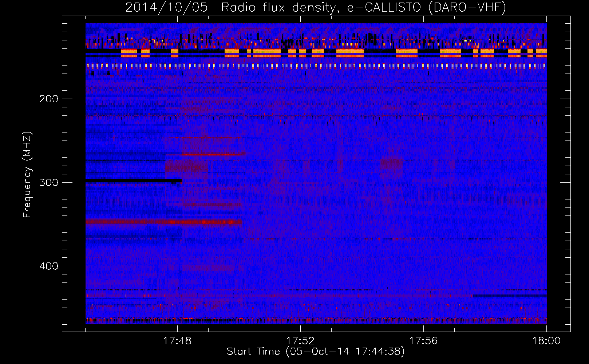
Task: Click the 300 frequency tick label
Action: click(49, 182)
